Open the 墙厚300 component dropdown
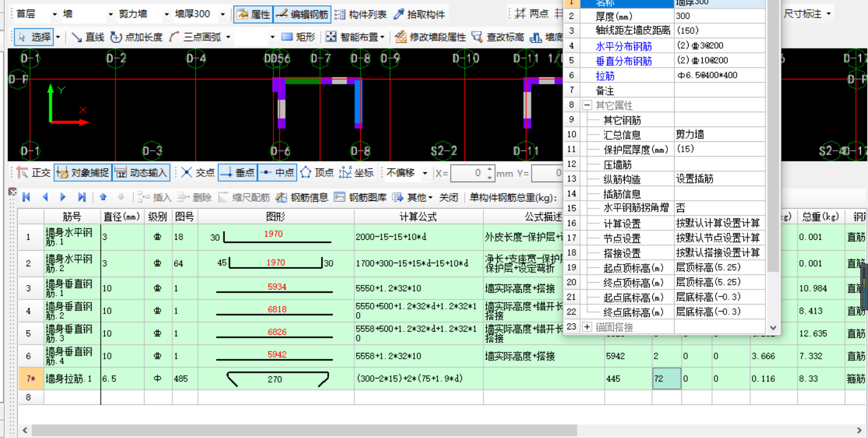868x438 pixels. pyautogui.click(x=223, y=14)
